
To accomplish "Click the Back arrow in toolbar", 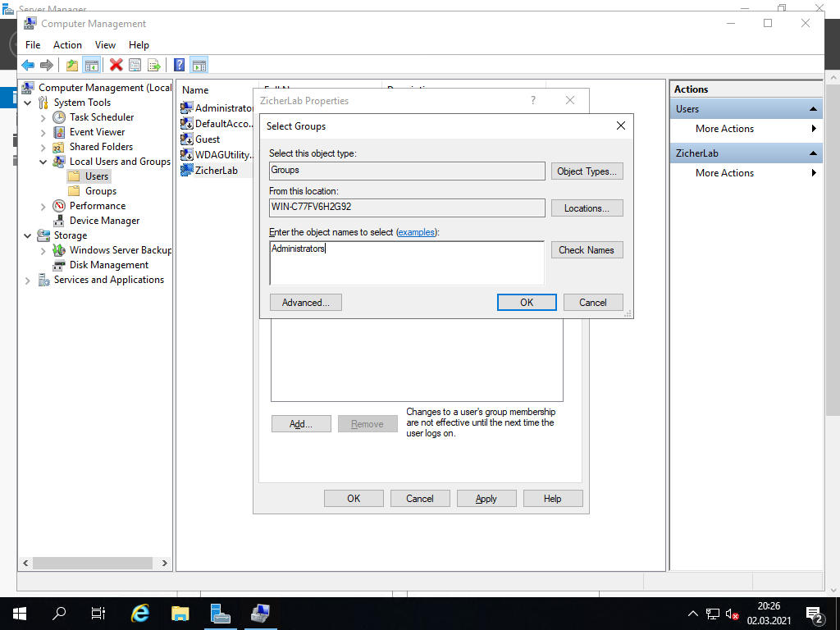I will coord(28,66).
